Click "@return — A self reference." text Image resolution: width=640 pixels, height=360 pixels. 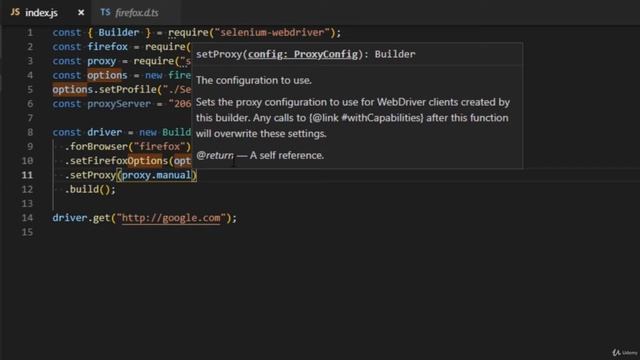pyautogui.click(x=260, y=156)
